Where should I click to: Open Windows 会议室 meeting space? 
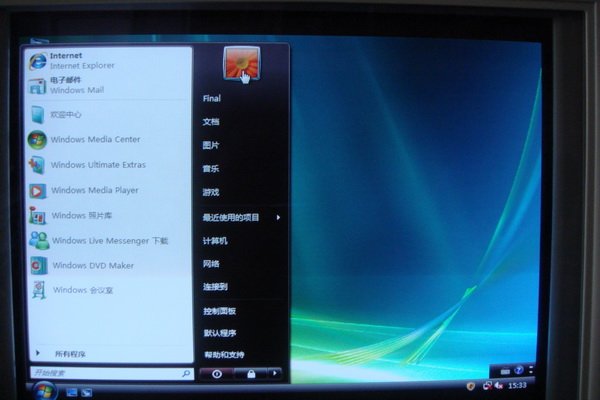(109, 290)
